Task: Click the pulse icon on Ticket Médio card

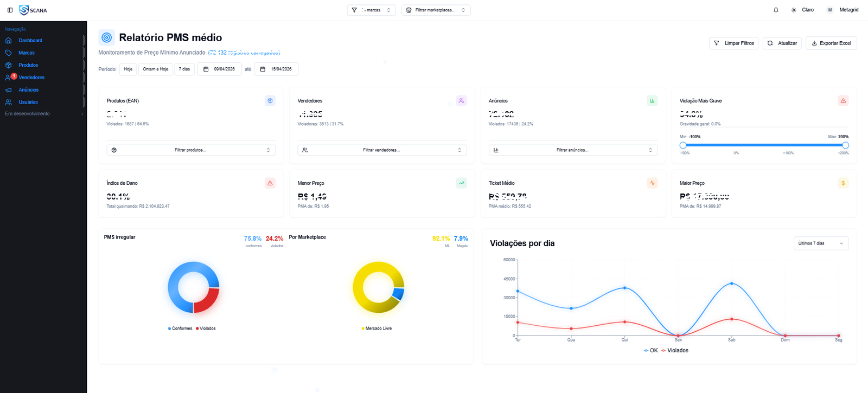Action: [x=652, y=183]
